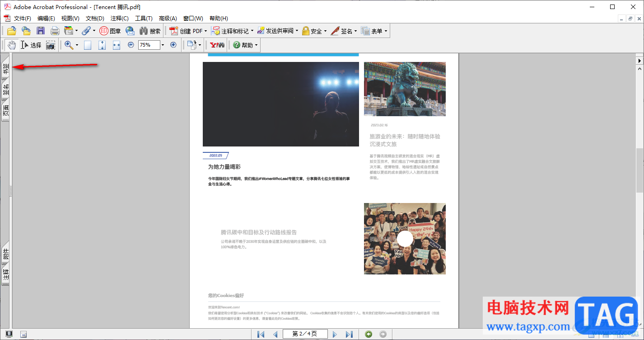
Task: Go to the last page
Action: coord(349,334)
